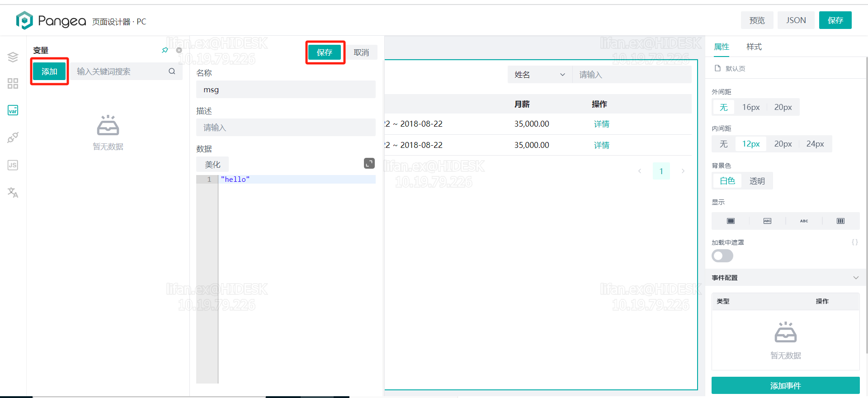Click the 名称 input containing msg
Viewport: 868px width, 398px height.
[286, 90]
